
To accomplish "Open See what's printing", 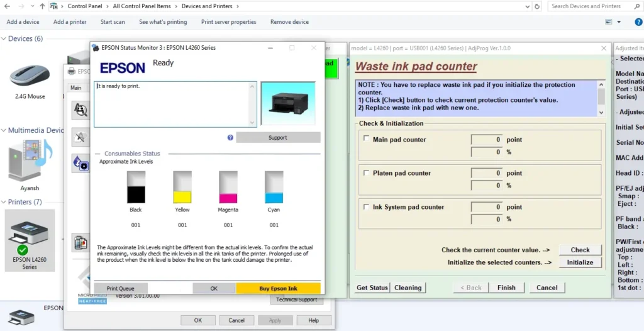I will (163, 22).
